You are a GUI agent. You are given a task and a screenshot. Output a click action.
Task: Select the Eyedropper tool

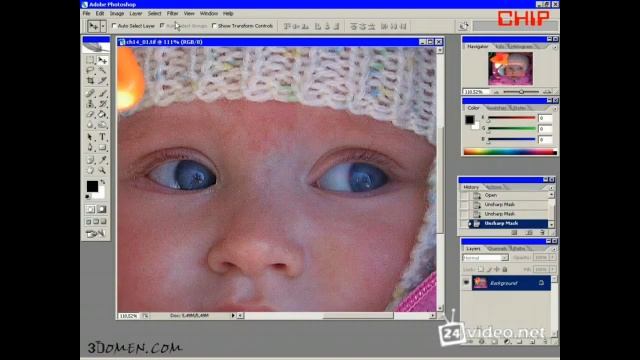[x=102, y=160]
